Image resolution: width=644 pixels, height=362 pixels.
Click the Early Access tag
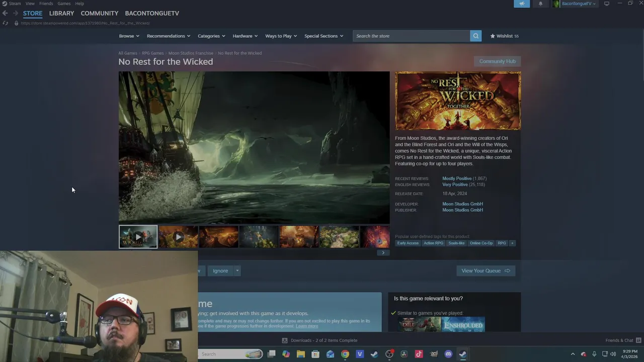pyautogui.click(x=408, y=243)
